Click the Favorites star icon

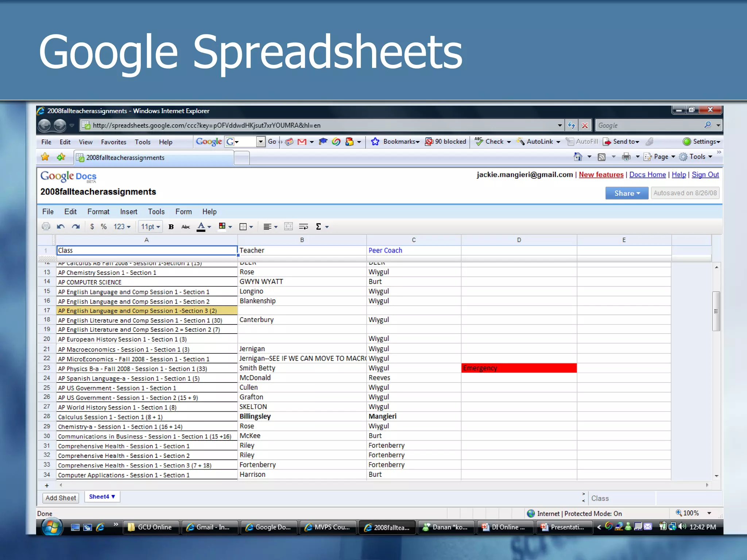click(45, 157)
